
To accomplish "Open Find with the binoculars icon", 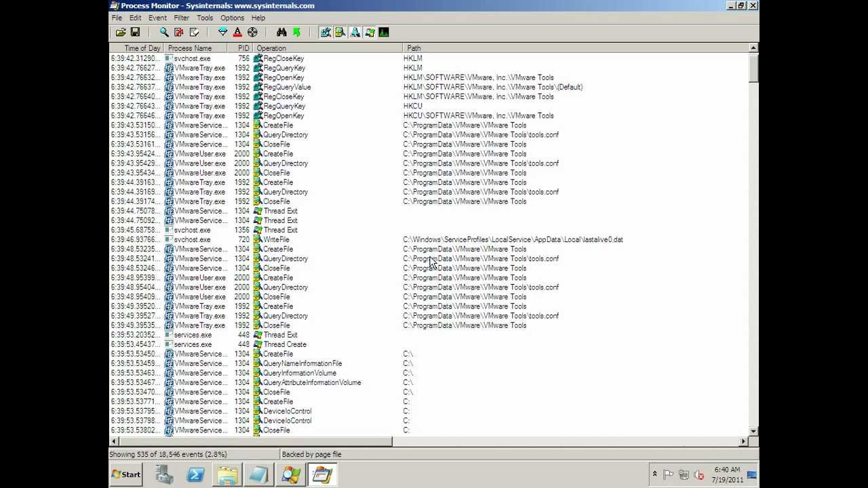I will (281, 32).
